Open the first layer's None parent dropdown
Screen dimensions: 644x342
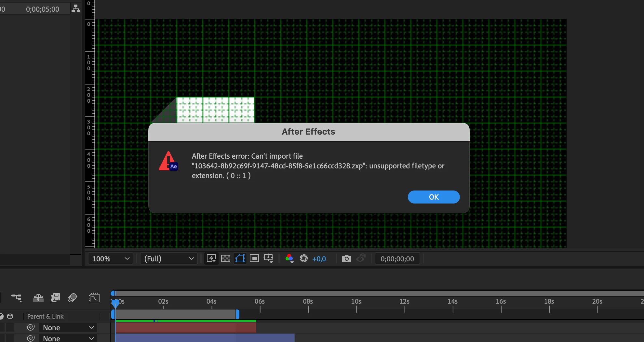(68, 328)
